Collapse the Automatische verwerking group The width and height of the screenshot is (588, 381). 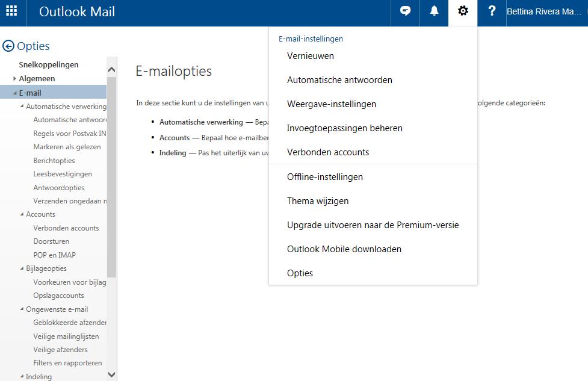22,107
